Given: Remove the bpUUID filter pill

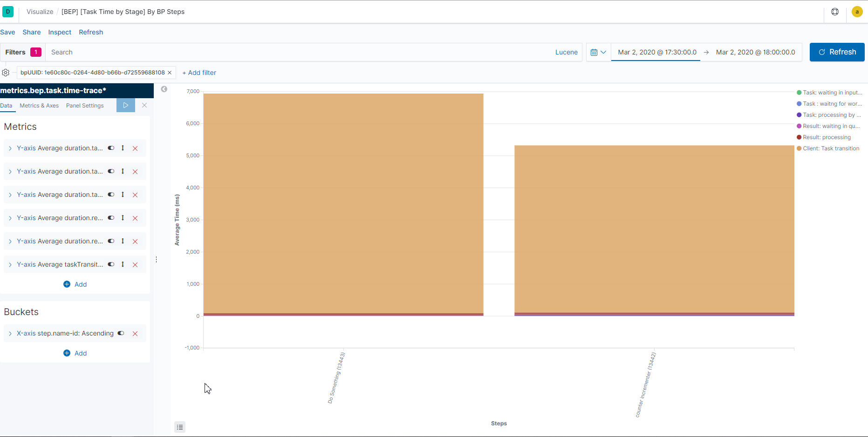Looking at the screenshot, I should [170, 73].
